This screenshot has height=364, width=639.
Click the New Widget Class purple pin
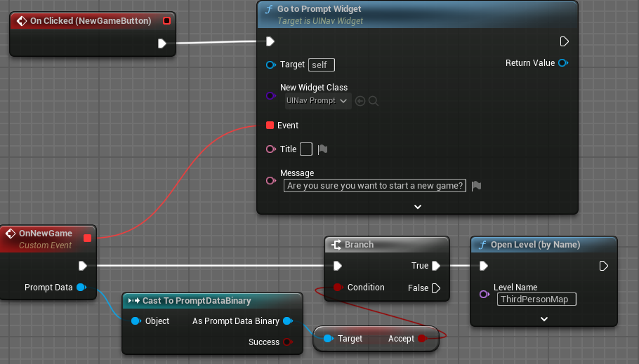click(270, 95)
